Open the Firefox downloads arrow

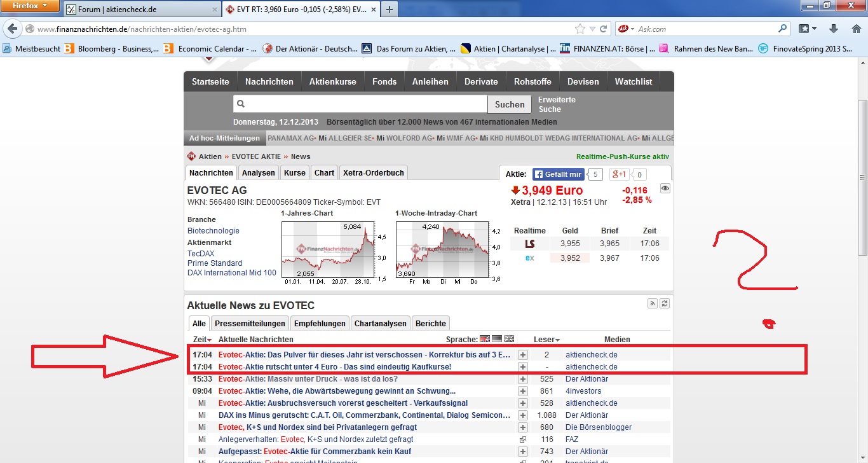[834, 29]
